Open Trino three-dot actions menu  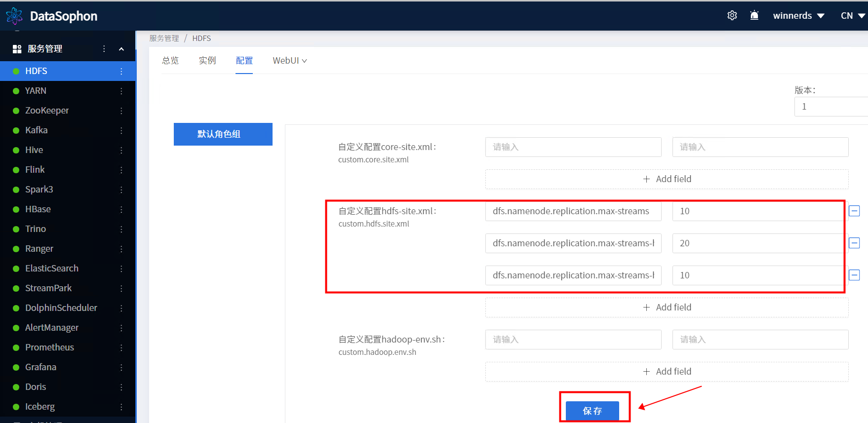121,229
